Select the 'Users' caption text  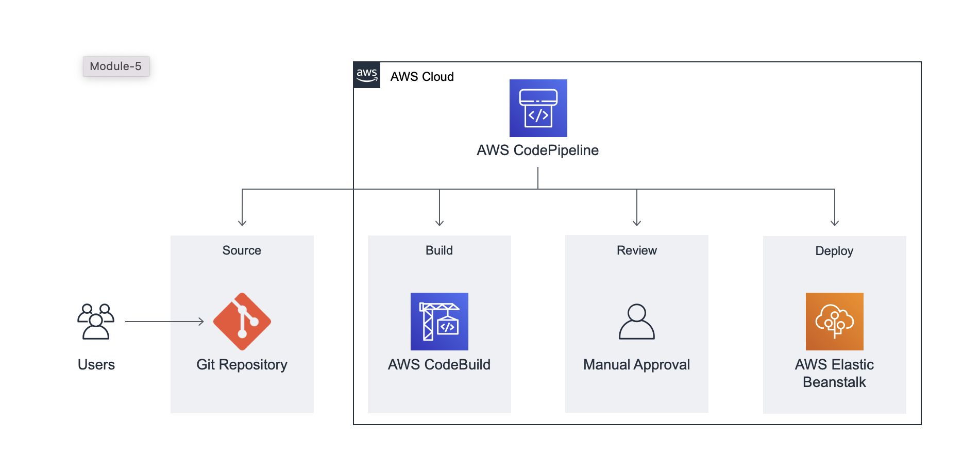coord(96,365)
